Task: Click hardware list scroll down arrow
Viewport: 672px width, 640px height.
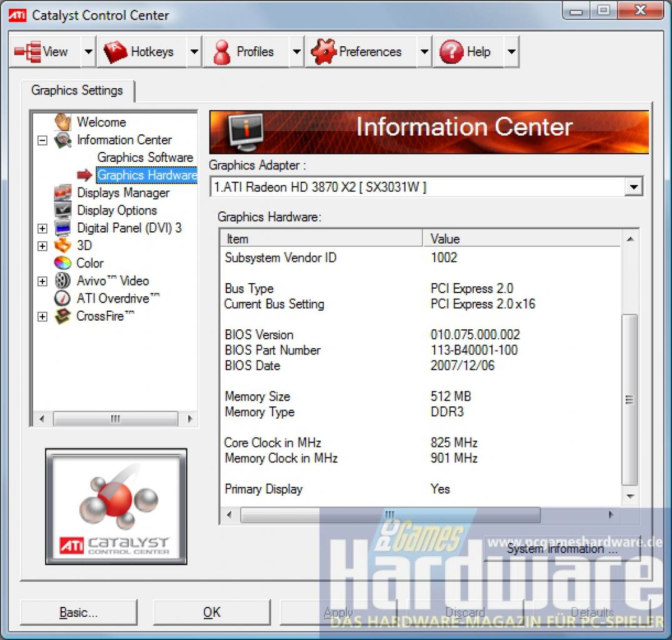Action: 630,496
